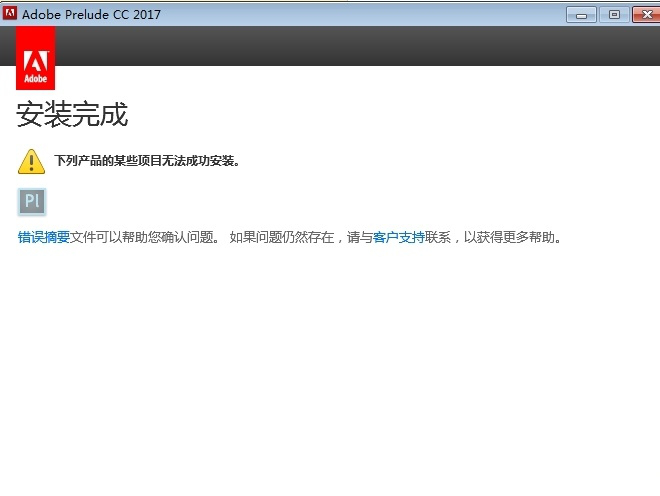Open the 错误摘要 error summary link
The height and width of the screenshot is (496, 660).
coord(44,237)
